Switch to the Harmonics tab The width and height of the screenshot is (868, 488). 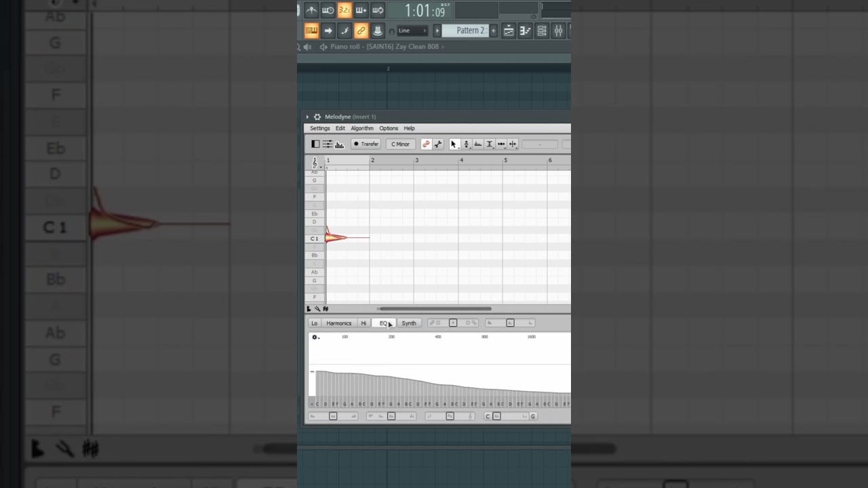click(x=339, y=323)
